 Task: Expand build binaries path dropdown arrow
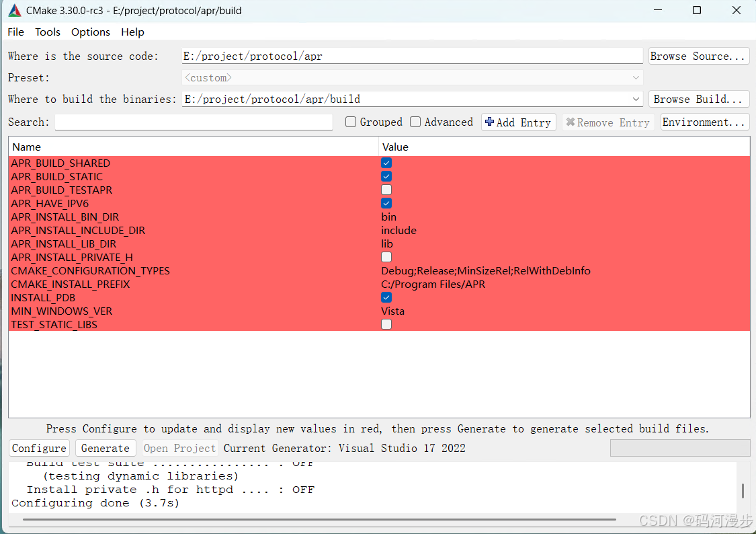point(636,99)
